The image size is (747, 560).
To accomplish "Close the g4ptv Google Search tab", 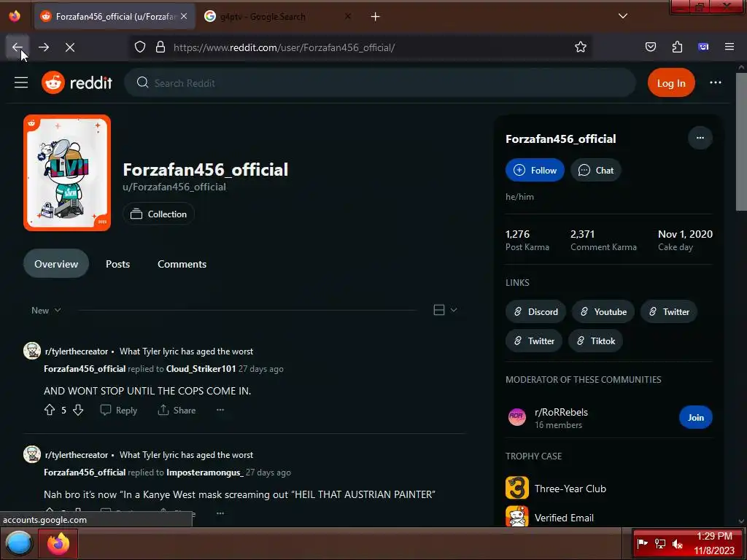I will pyautogui.click(x=348, y=16).
